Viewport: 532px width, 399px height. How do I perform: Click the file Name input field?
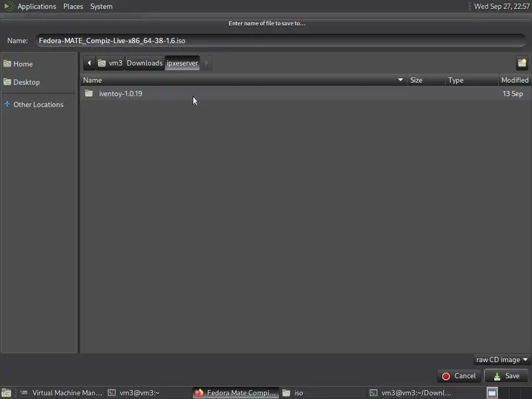[x=281, y=41]
